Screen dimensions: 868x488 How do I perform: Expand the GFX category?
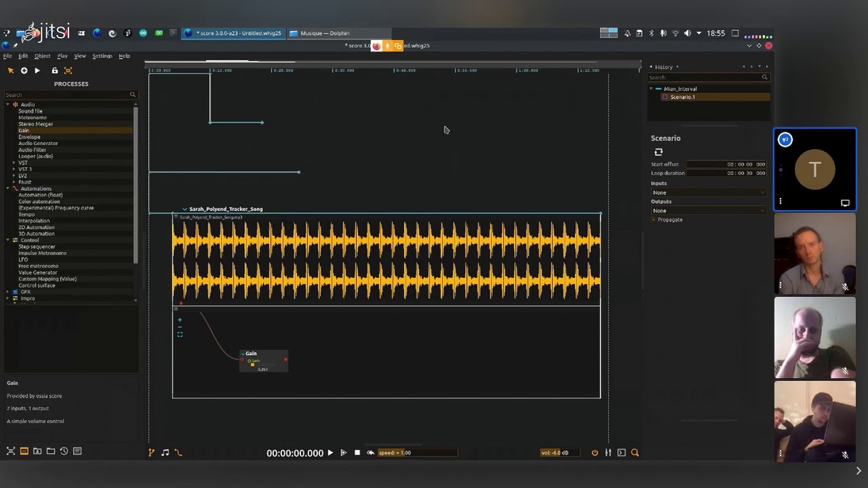click(x=8, y=292)
